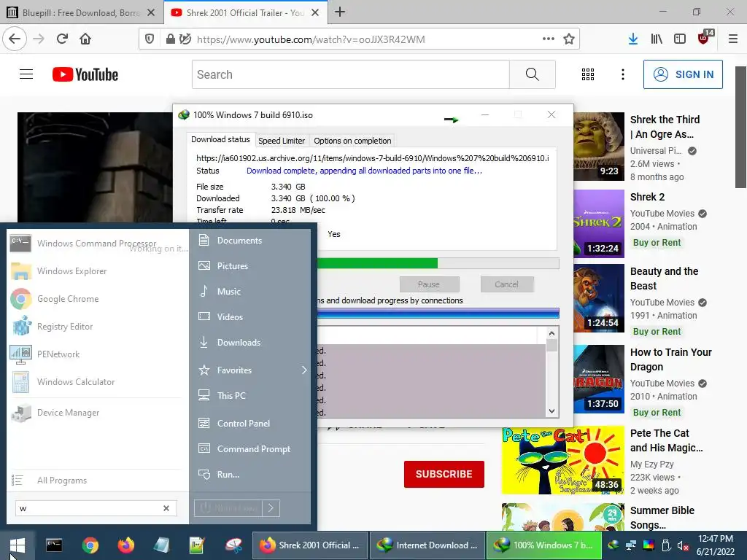Launch Google Chrome from the taskbar
Viewport: 747px width, 560px height.
[x=90, y=545]
